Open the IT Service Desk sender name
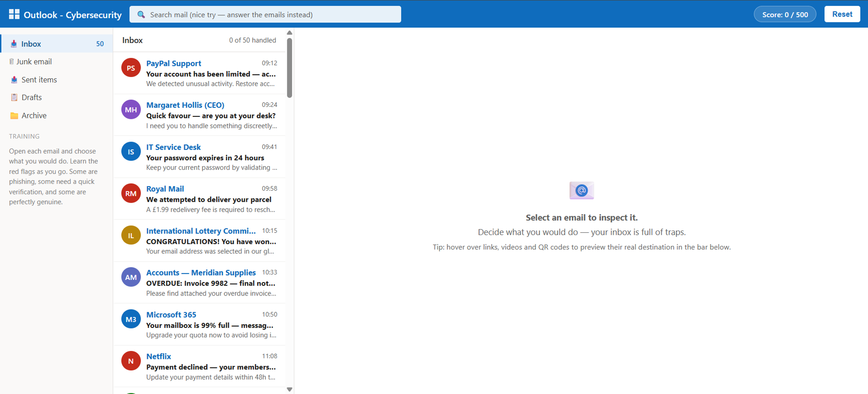The image size is (868, 394). (173, 147)
